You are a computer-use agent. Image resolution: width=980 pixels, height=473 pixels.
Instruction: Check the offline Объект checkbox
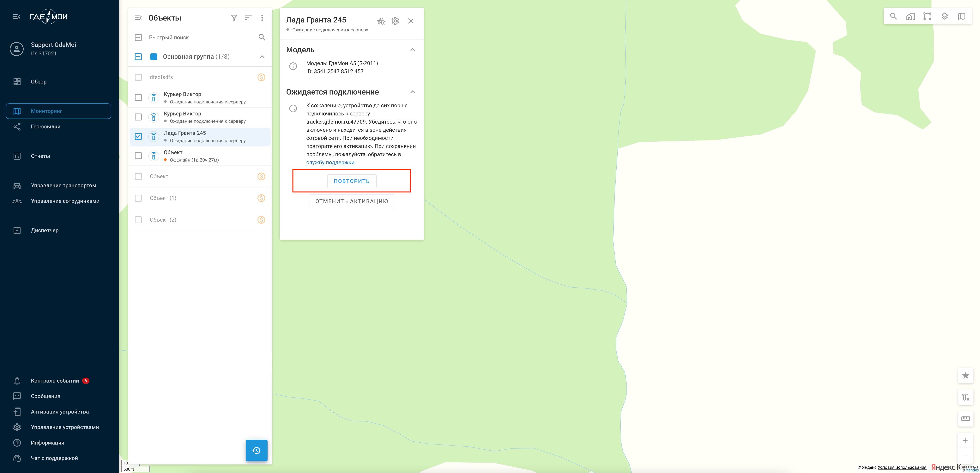coord(138,156)
